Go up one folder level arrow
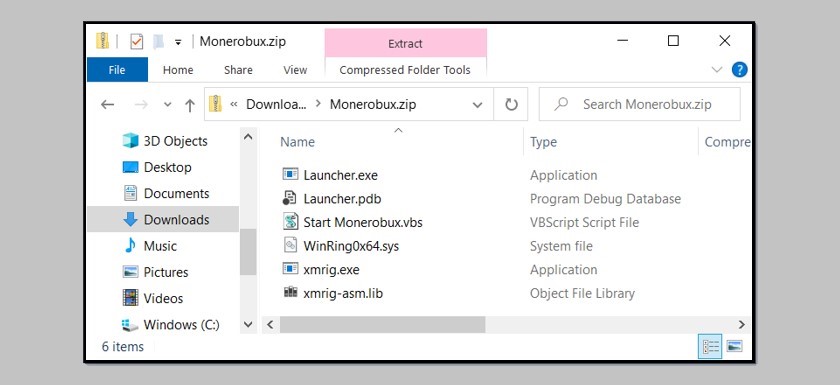The height and width of the screenshot is (385, 840). pos(190,105)
